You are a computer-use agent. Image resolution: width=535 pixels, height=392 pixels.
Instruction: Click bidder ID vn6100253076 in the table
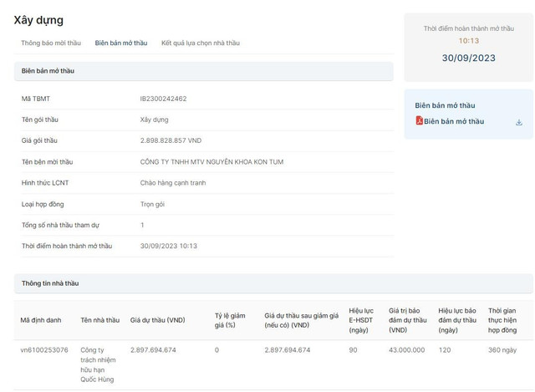[44, 349]
